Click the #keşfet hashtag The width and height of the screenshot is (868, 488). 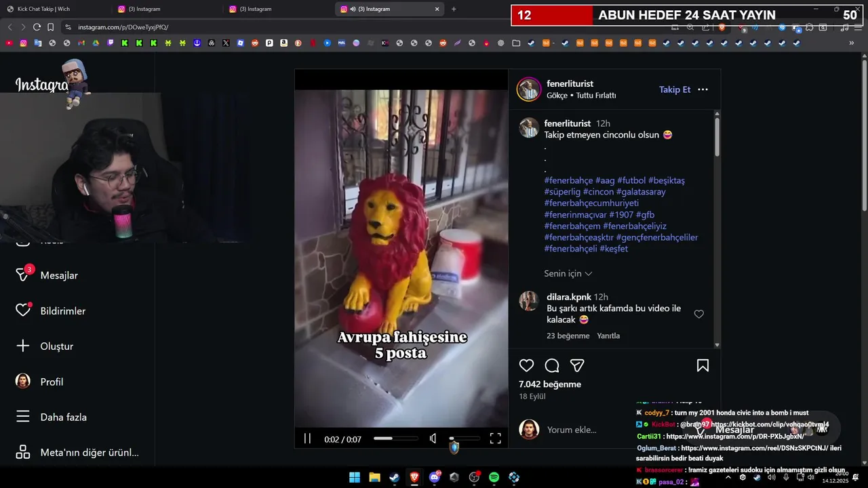point(614,249)
